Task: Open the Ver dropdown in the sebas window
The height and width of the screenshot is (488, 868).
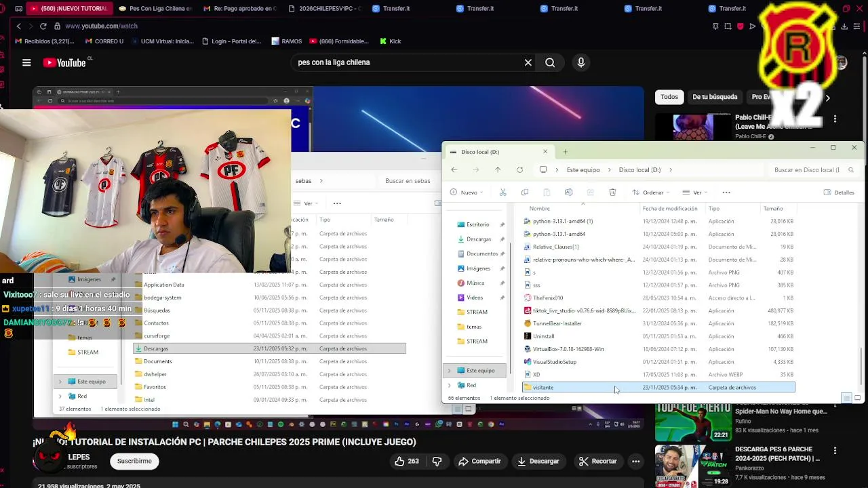Action: pos(306,203)
